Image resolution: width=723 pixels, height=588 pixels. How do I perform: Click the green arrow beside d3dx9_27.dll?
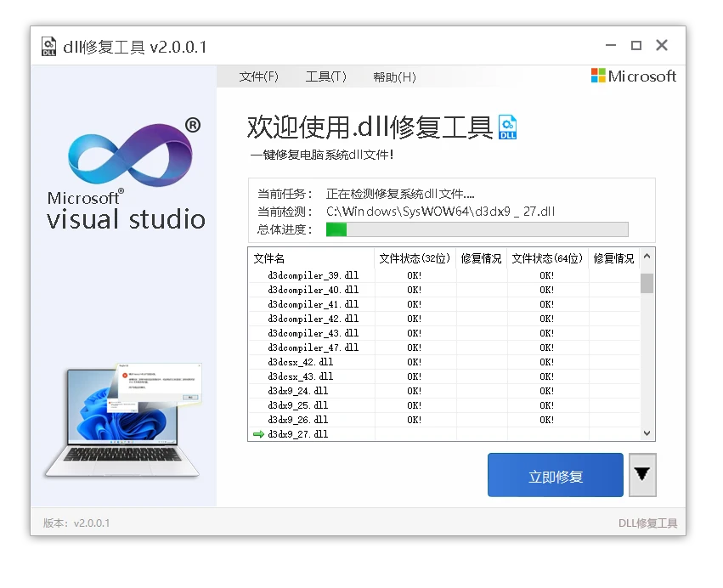258,434
